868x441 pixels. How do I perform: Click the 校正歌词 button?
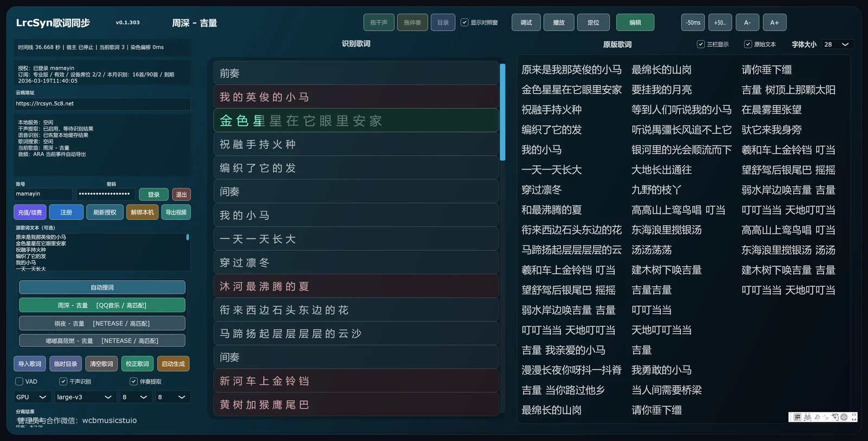pyautogui.click(x=137, y=364)
